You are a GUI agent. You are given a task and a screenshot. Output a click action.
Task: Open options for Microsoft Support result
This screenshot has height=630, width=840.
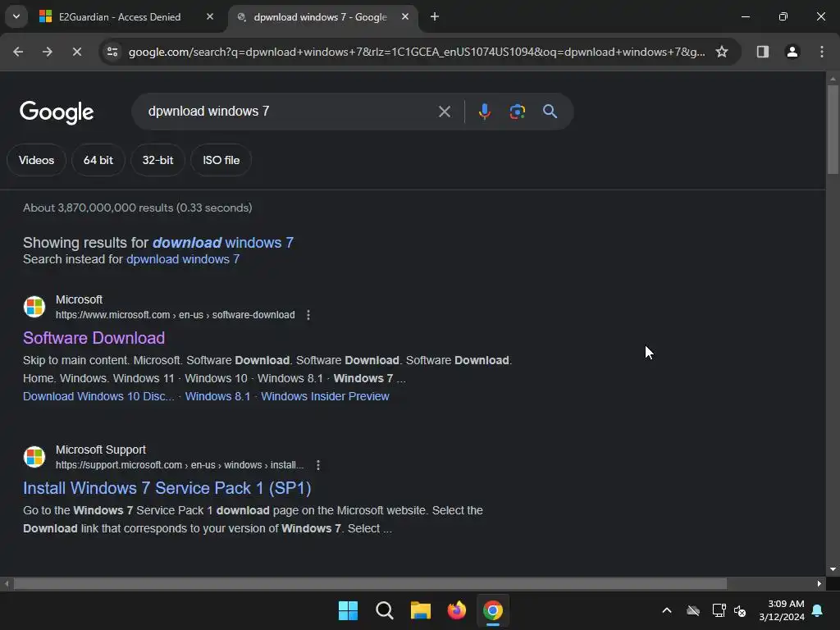coord(318,465)
